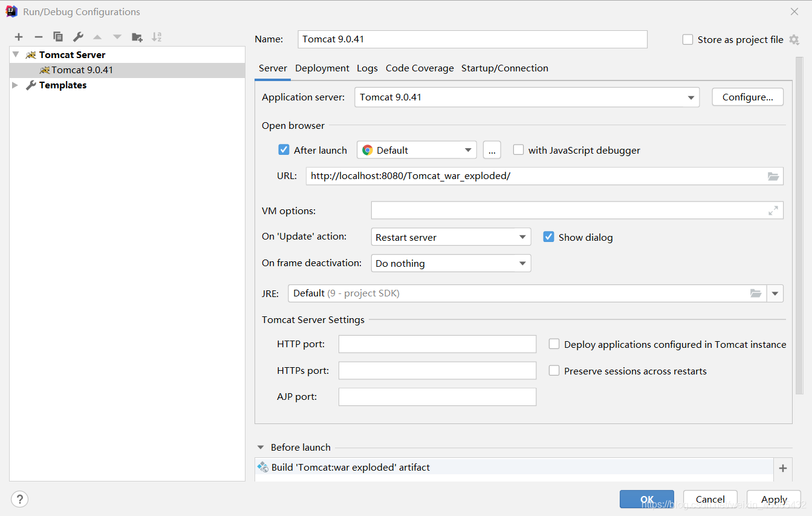812x516 pixels.
Task: Open On 'Update' action dropdown
Action: 451,237
